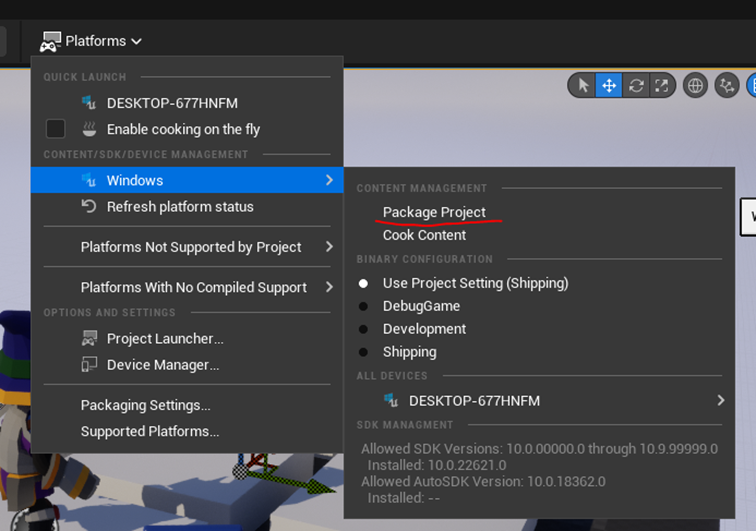Enable cooking on the fly checkbox

click(55, 129)
